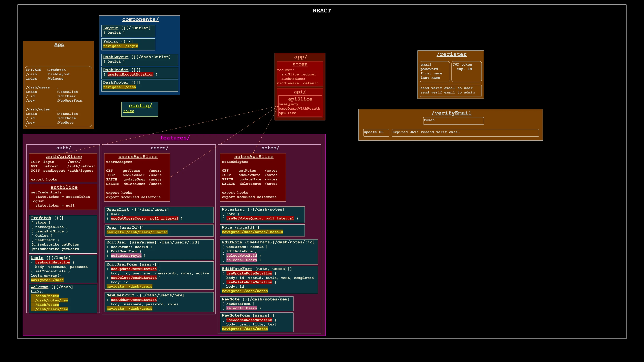Click 'send verif email to admin' text
The image size is (644, 362).
tap(447, 93)
